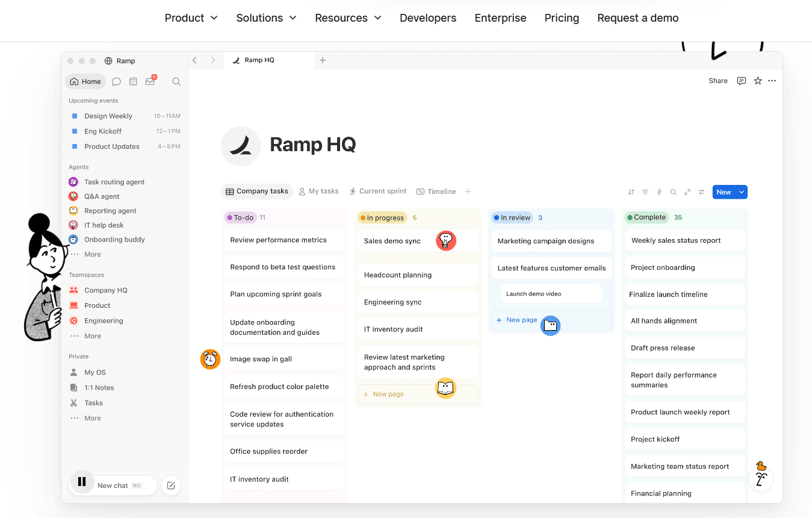Click the lightning automation icon
812x518 pixels.
[659, 192]
